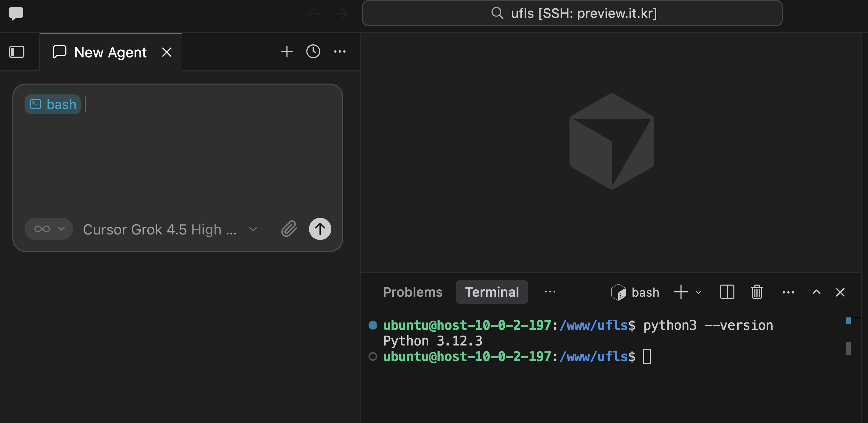Open agent panel more options ellipsis

340,52
